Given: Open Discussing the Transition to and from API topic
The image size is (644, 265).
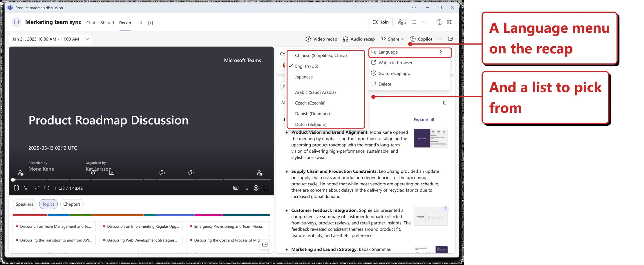Looking at the screenshot, I should tap(54, 240).
